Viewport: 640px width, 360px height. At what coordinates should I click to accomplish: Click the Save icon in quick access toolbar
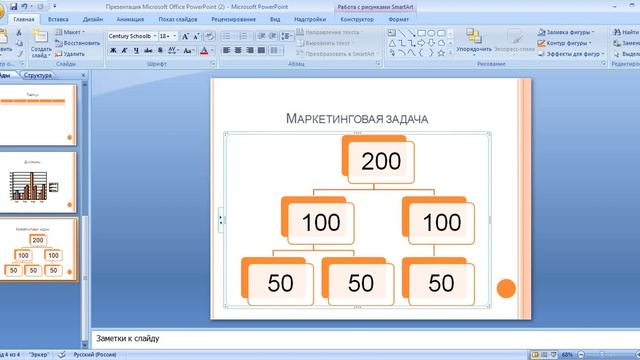14,7
